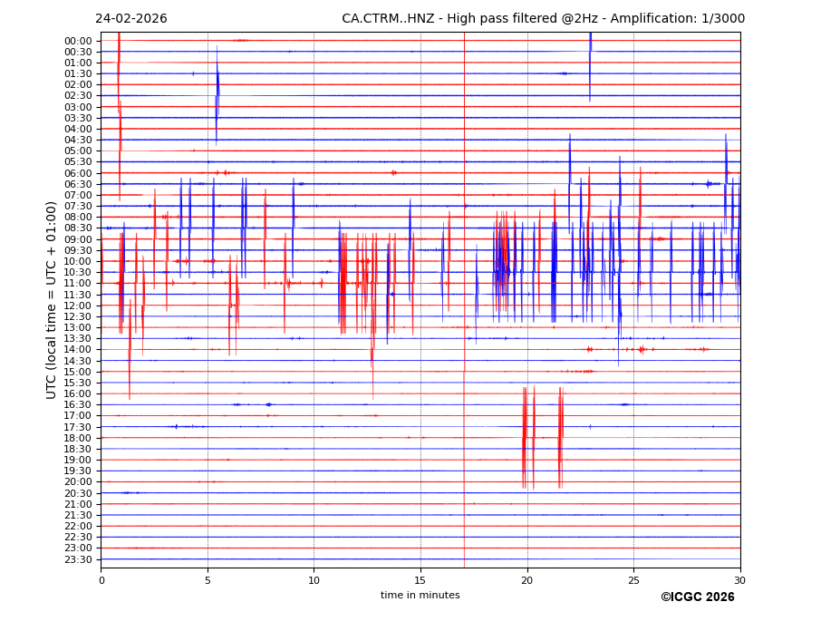This screenshot has width=840, height=631.
Task: Click the 30 tick on the minutes axis
Action: [x=739, y=580]
